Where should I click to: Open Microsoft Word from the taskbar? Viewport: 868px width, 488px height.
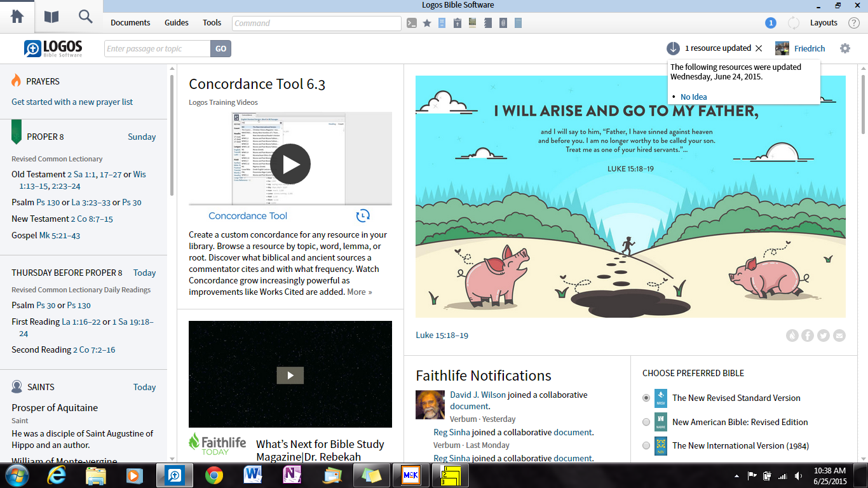coord(253,475)
